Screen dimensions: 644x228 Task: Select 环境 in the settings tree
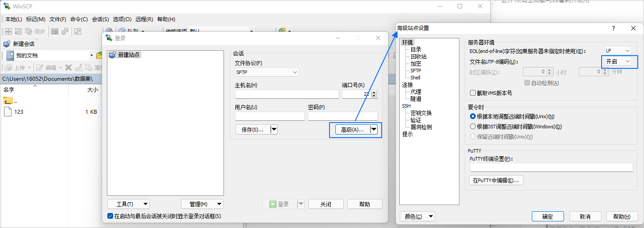[x=407, y=42]
